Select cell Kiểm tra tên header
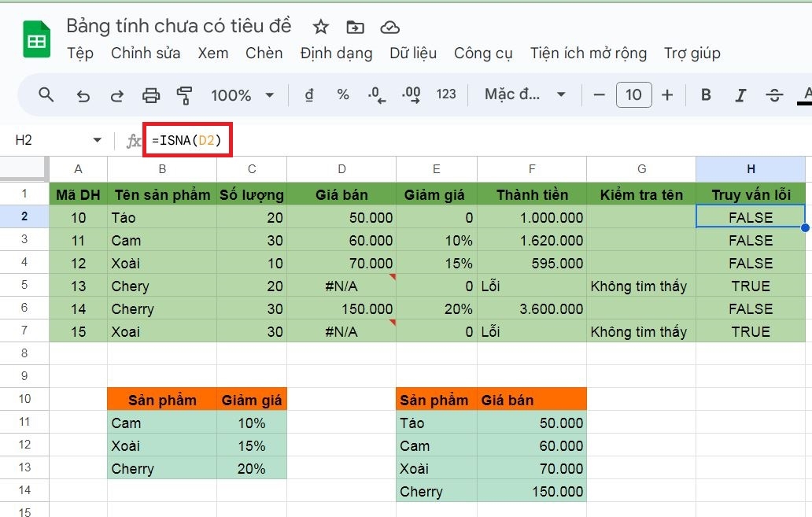This screenshot has width=812, height=517. 641,194
